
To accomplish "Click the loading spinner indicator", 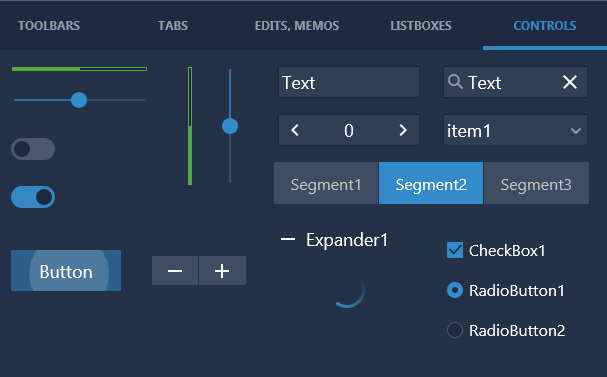I will click(348, 291).
